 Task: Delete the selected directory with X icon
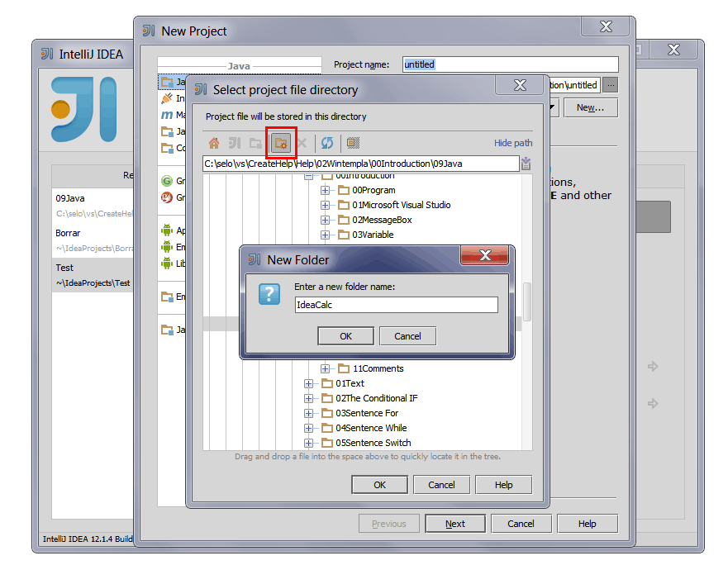tap(302, 143)
